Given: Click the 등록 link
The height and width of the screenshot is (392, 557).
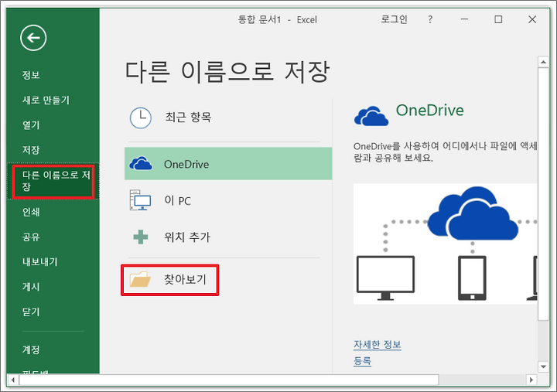Looking at the screenshot, I should (362, 361).
